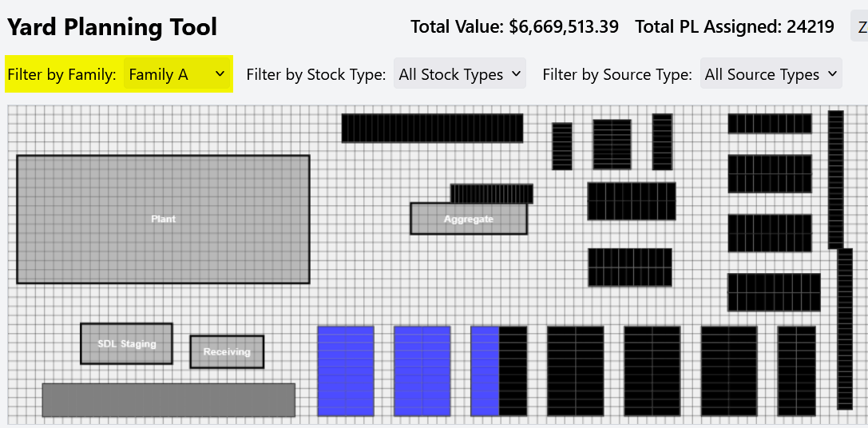Click the Total PL Assigned text
Screen dimensions: 868x428
point(735,26)
